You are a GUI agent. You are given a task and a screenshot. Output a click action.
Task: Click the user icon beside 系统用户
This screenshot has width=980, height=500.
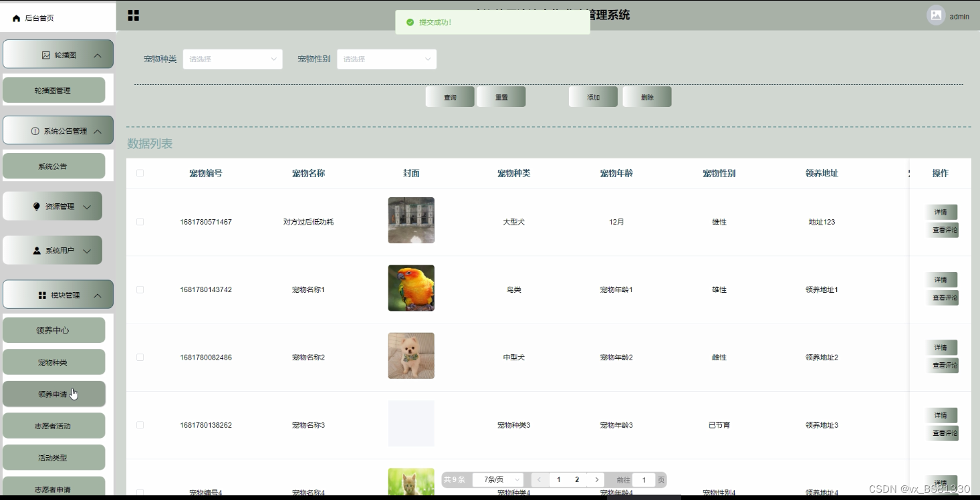[x=37, y=251]
